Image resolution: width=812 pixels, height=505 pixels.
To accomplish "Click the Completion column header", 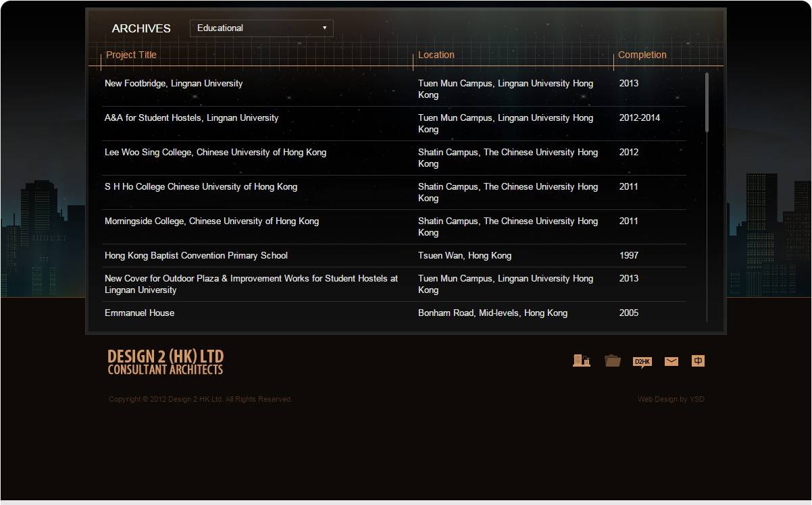I will pyautogui.click(x=642, y=55).
